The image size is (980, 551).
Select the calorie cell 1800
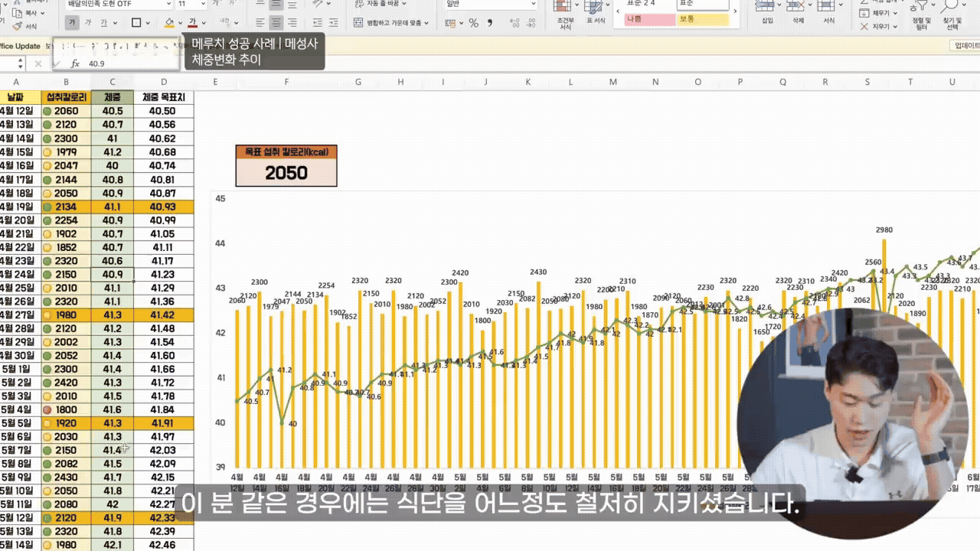pyautogui.click(x=66, y=410)
